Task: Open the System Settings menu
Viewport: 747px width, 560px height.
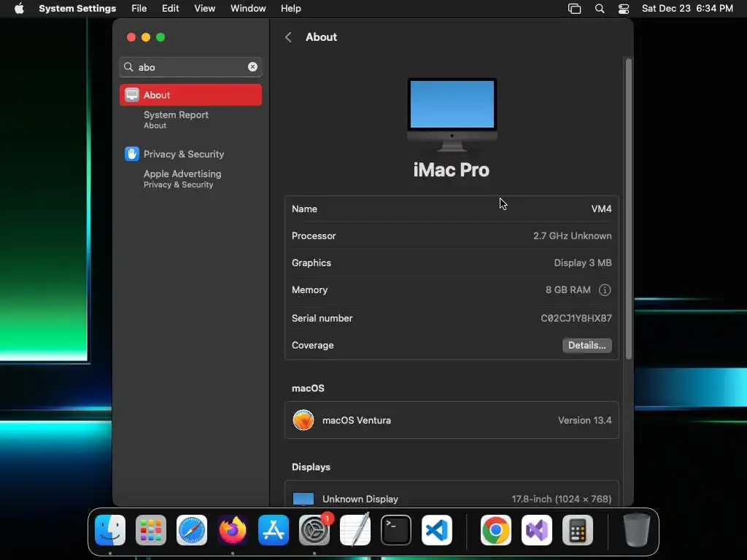Action: (x=77, y=9)
